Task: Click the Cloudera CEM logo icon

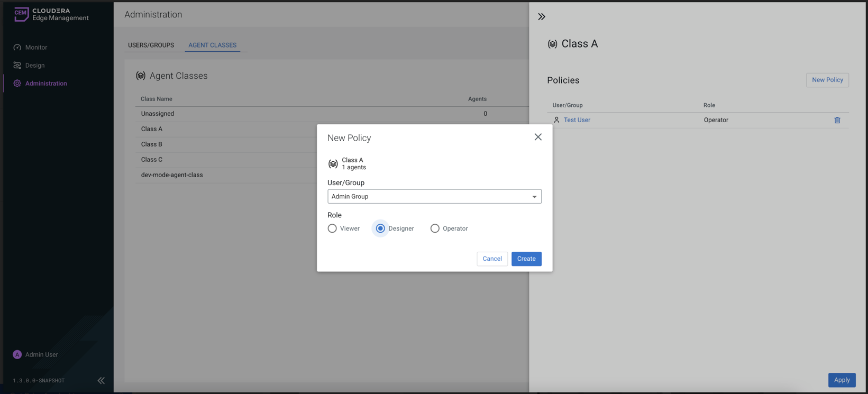Action: coord(21,14)
